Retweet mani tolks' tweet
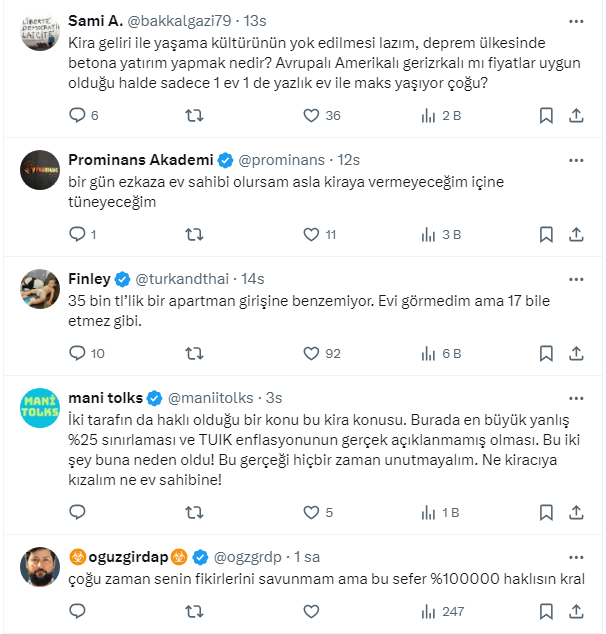606x634 pixels. point(195,513)
